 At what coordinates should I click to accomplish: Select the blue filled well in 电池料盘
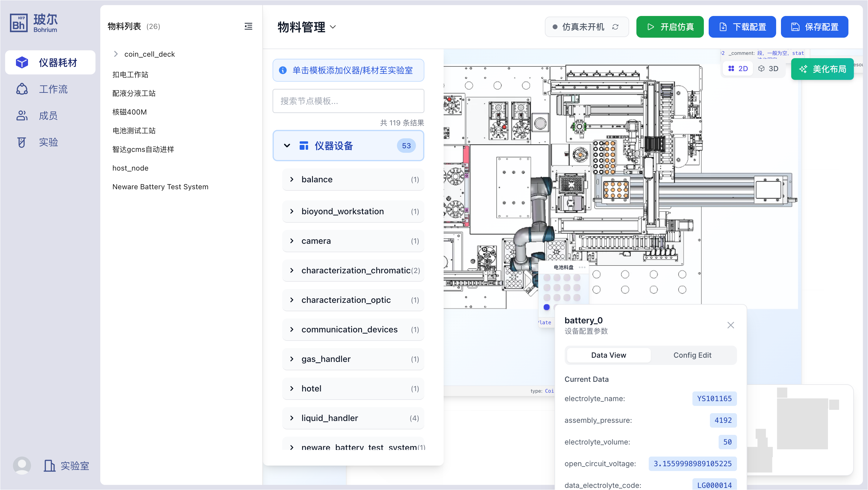tap(547, 307)
